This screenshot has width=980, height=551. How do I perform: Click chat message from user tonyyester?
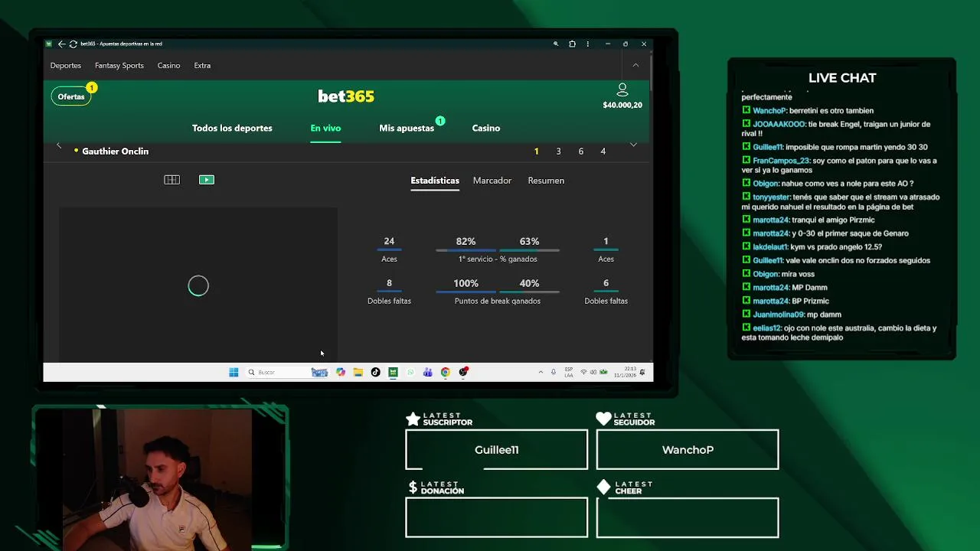pyautogui.click(x=841, y=201)
